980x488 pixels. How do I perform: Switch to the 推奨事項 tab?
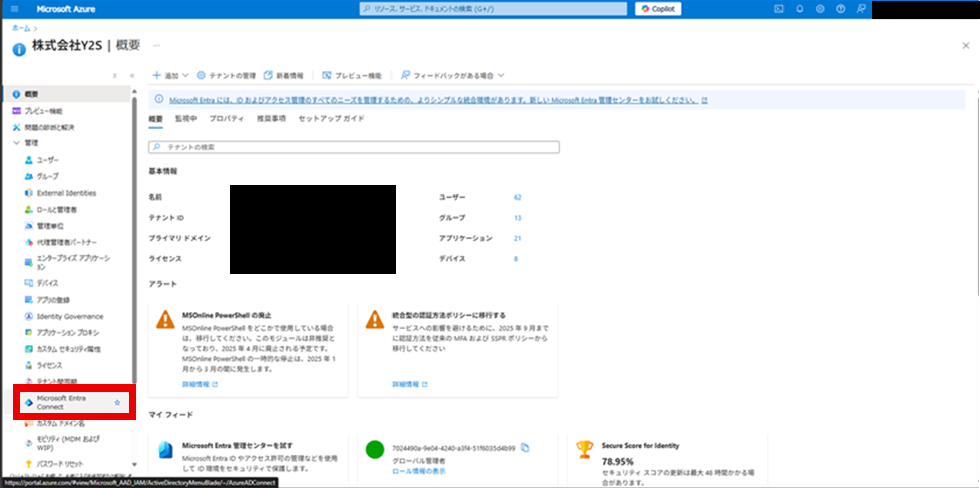(271, 119)
